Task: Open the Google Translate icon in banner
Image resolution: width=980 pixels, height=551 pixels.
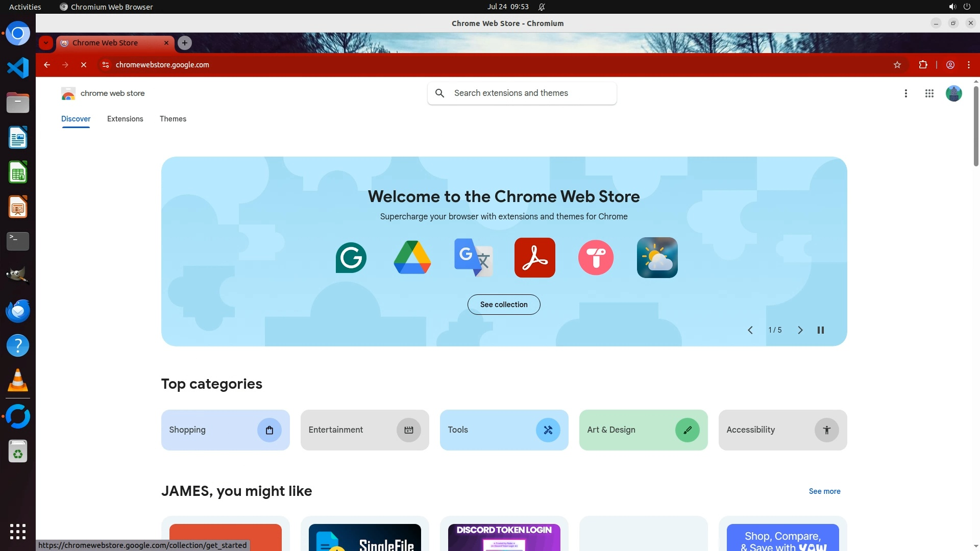Action: tap(473, 258)
